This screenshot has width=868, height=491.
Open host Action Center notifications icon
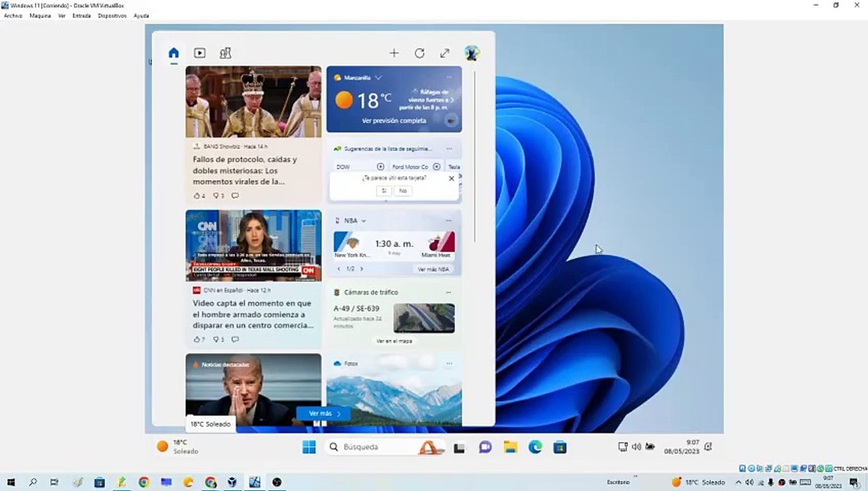pos(854,482)
